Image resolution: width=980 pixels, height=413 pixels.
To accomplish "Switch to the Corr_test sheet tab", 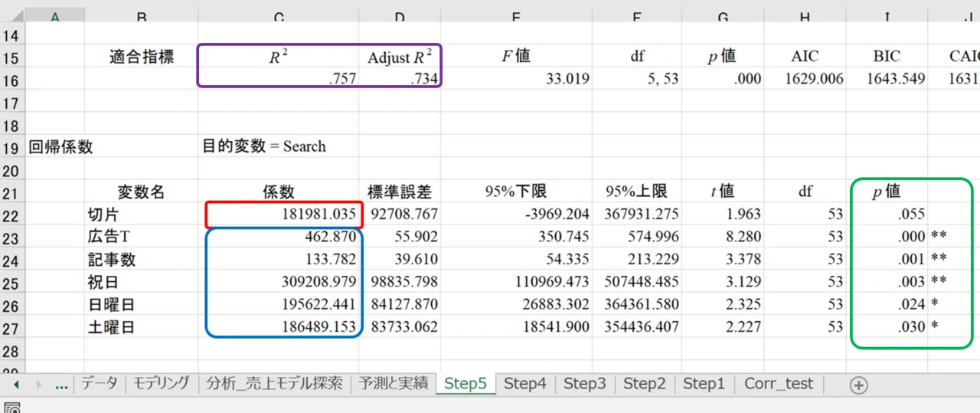I will click(x=779, y=384).
